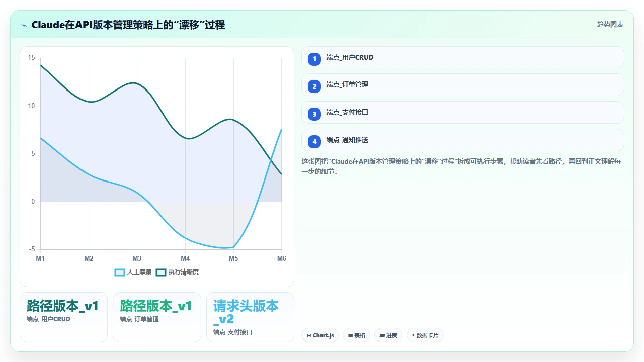Click the 趋势图表 label in header
Image resolution: width=644 pixels, height=362 pixels.
(x=610, y=24)
